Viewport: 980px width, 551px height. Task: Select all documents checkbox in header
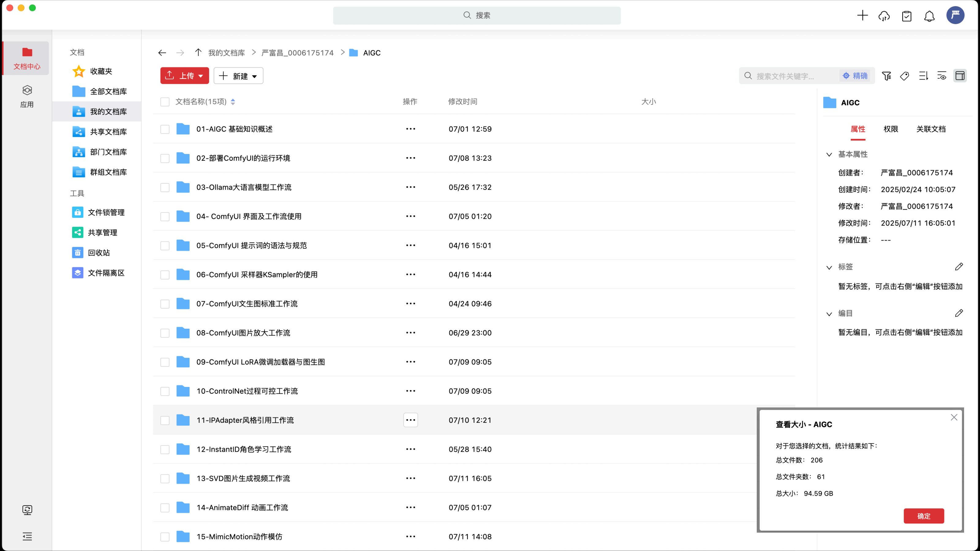(165, 102)
